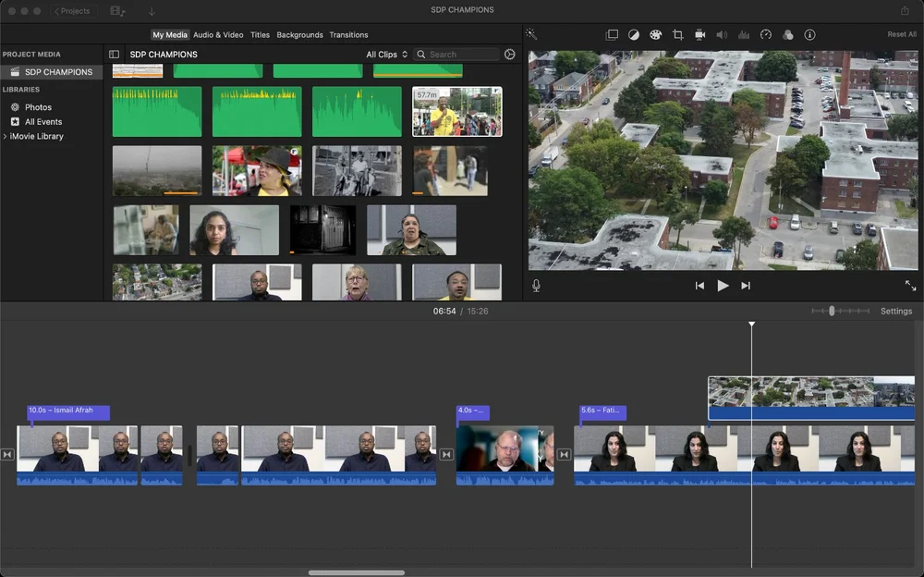This screenshot has height=577, width=924.
Task: Select the 5.6s Fati title clip
Action: click(x=602, y=411)
